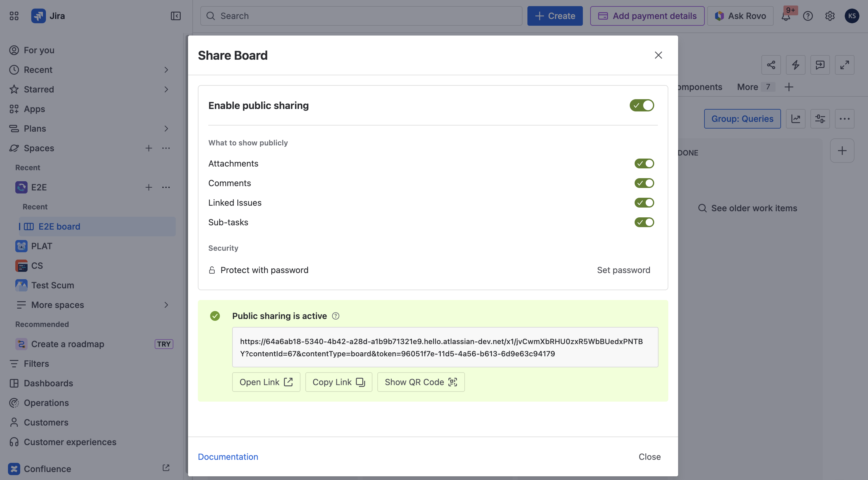This screenshot has width=868, height=480.
Task: Click Add payment details
Action: coord(647,16)
